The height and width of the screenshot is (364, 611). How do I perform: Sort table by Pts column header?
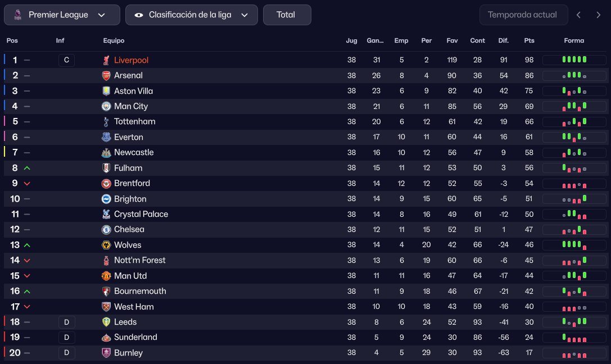[x=529, y=40]
